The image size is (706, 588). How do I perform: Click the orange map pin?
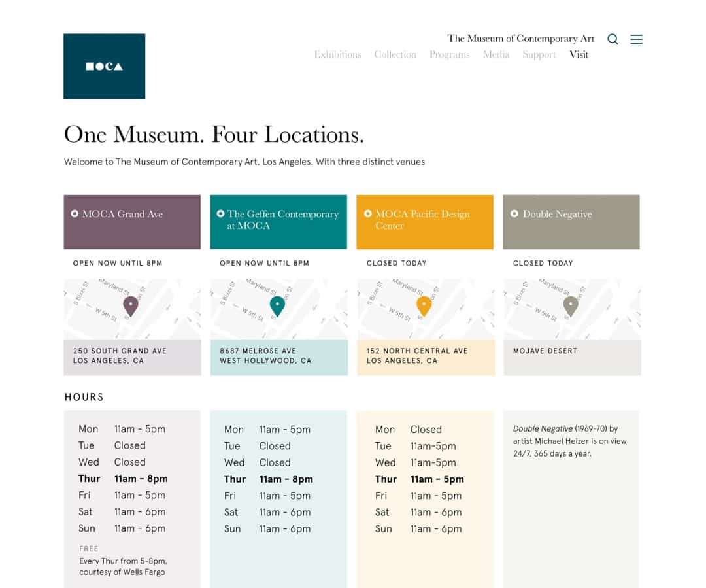pos(424,305)
